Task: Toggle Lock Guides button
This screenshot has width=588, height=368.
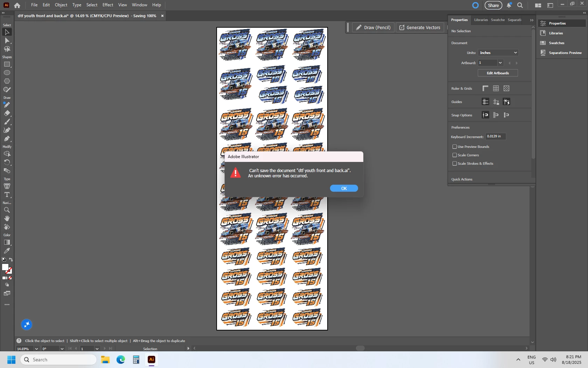Action: click(496, 102)
